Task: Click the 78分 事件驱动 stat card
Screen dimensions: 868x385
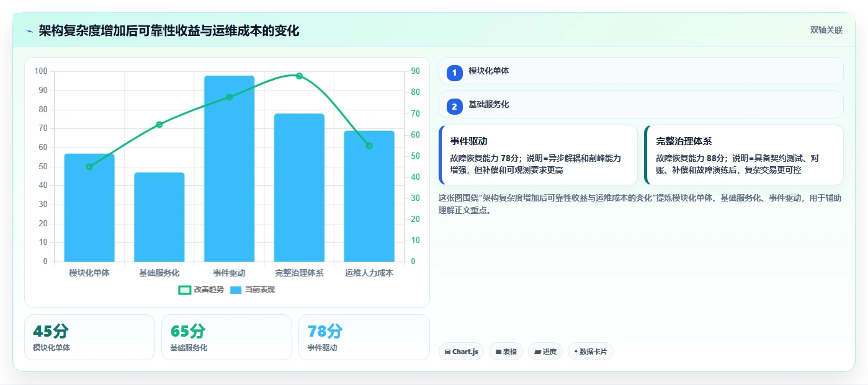Action: 364,337
